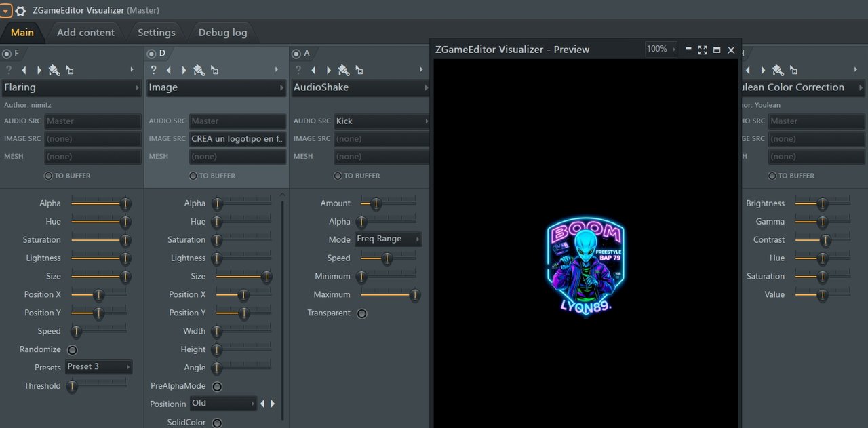The image size is (868, 428).
Task: Switch to the Settings tab
Action: [156, 33]
